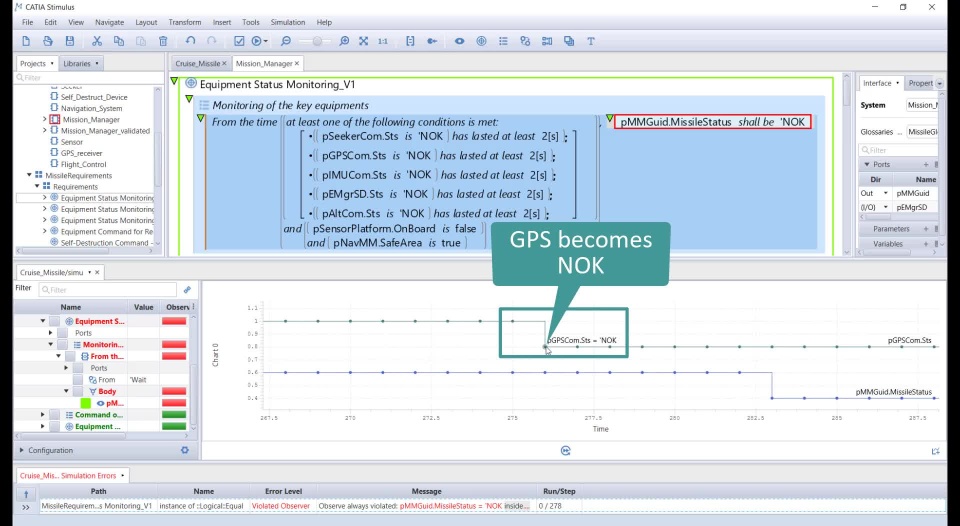Collapse the Ports section in Interface panel

867,164
